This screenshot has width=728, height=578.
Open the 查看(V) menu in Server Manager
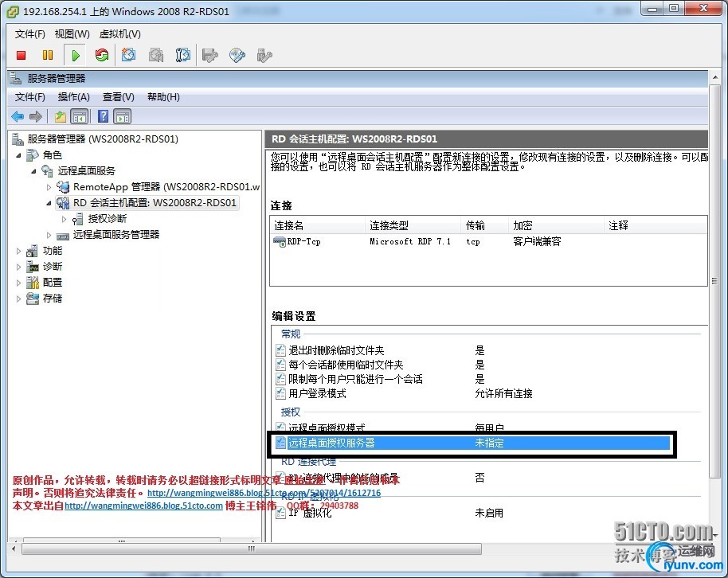(119, 96)
